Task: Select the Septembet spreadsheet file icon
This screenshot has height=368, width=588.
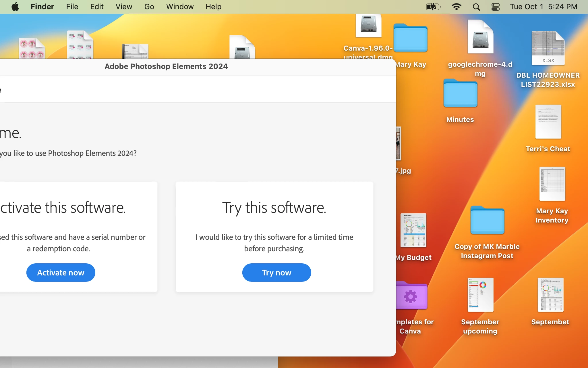Action: tap(550, 295)
